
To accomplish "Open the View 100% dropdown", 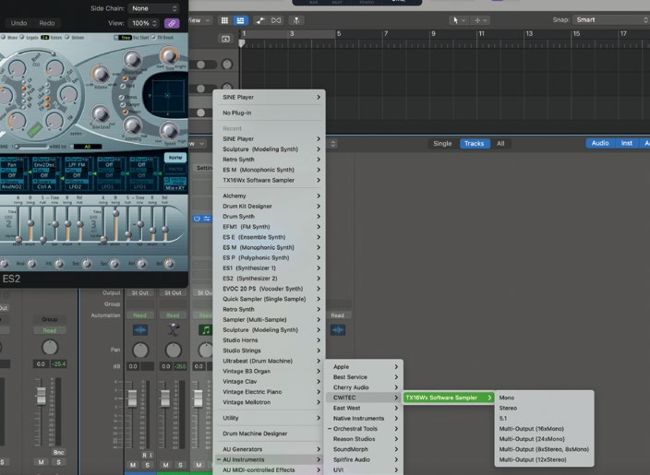I will (144, 23).
